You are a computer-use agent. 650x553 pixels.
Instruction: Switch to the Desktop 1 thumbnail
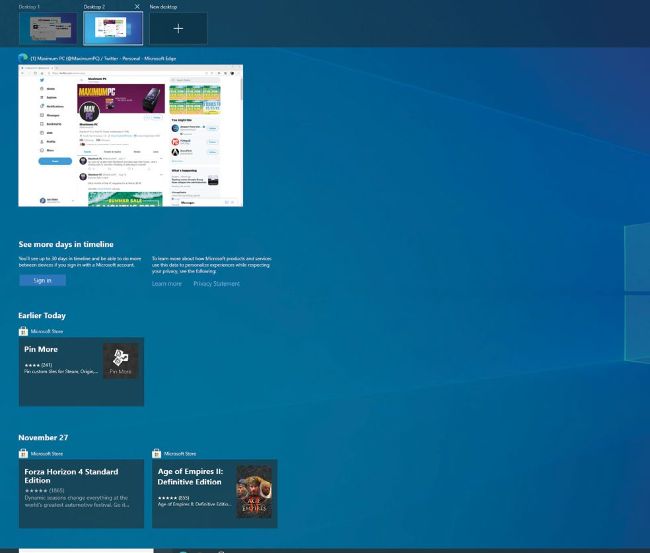pos(48,28)
